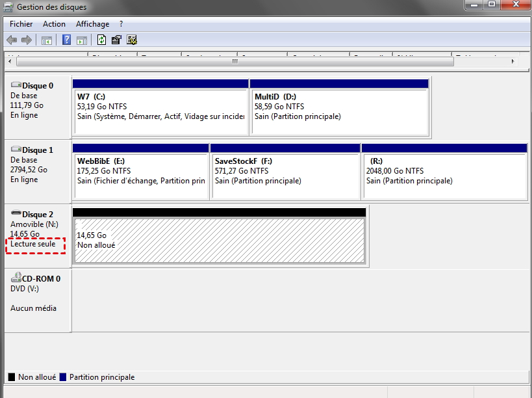Click the Lecture seule status text

pos(33,244)
